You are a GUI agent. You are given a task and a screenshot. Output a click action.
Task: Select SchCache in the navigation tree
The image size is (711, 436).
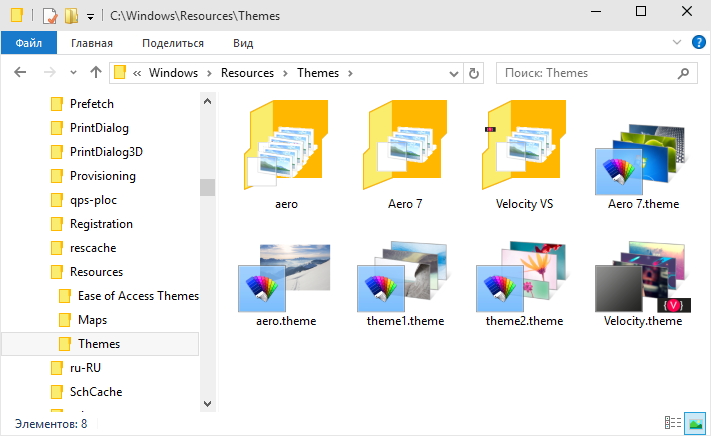96,392
